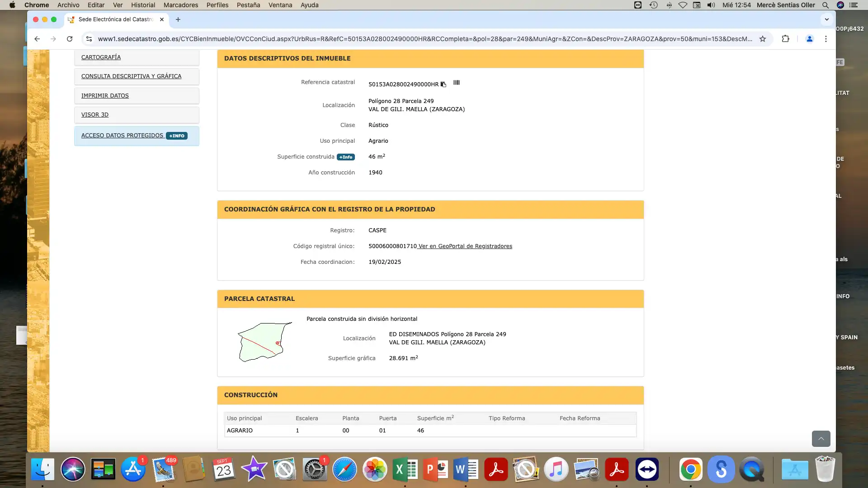Open +Info badge next to Superficie construida
Viewport: 868px width, 488px height.
tap(346, 157)
